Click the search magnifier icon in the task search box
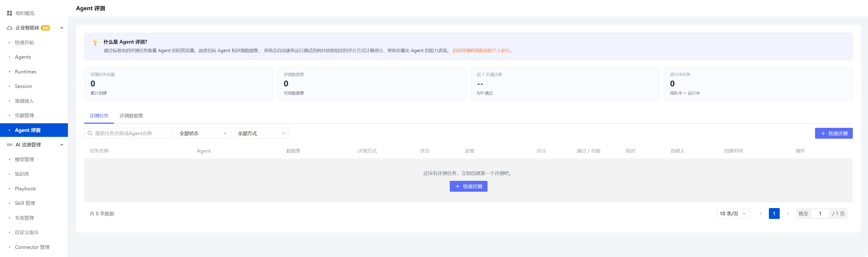This screenshot has width=868, height=257. (90, 133)
